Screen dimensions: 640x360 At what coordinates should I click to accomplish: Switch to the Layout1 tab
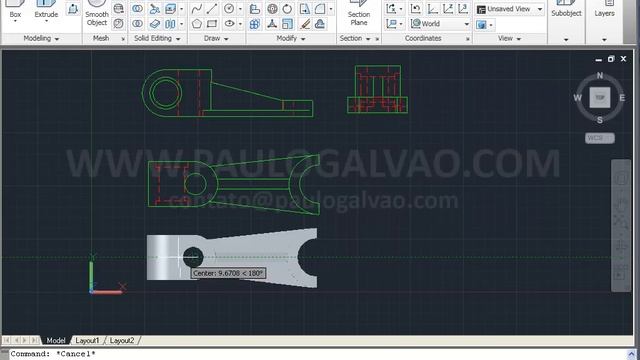[87, 340]
